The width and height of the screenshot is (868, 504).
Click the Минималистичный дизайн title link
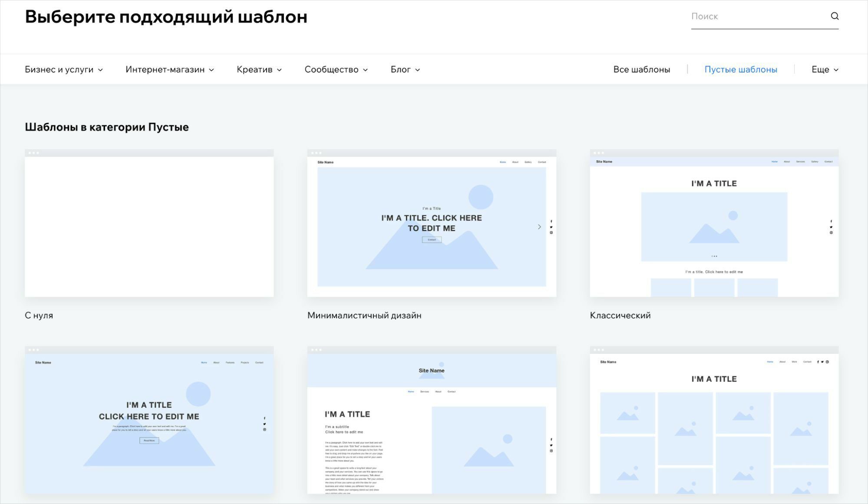(x=364, y=316)
